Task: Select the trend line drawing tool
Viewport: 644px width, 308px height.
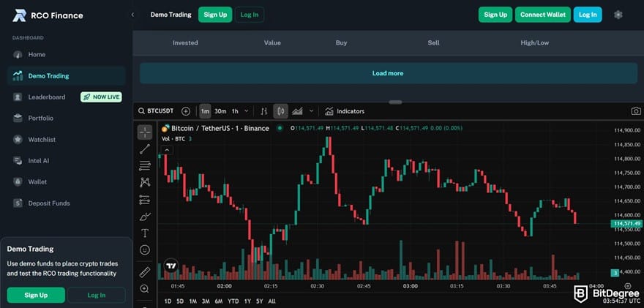Action: point(145,149)
